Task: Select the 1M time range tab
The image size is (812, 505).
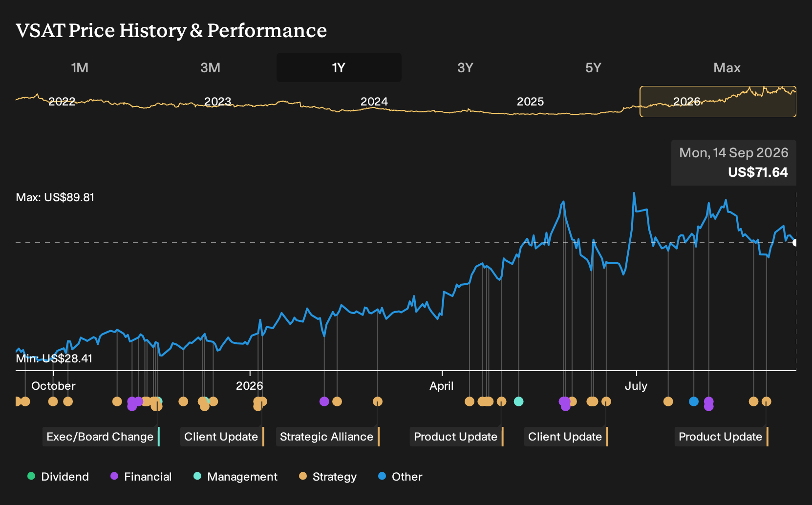Action: pyautogui.click(x=80, y=67)
